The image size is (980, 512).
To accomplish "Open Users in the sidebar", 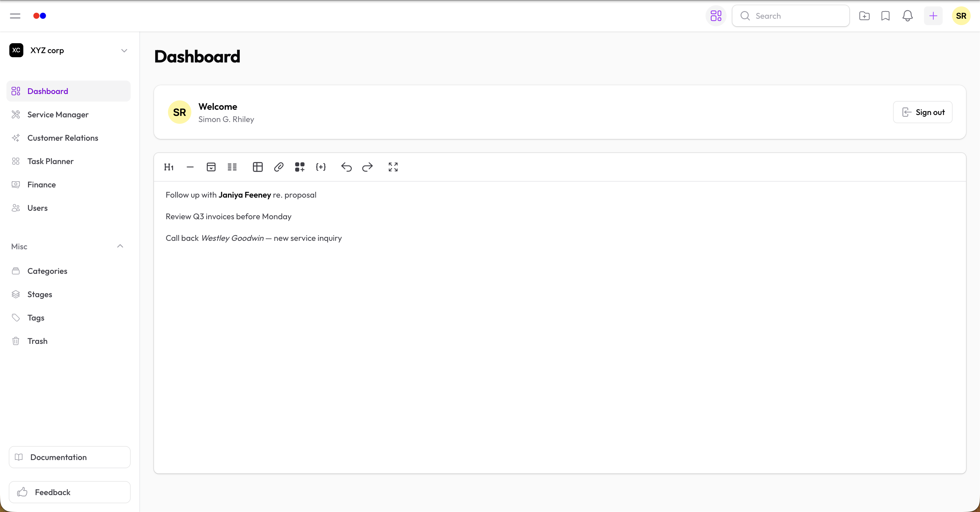I will (69, 208).
